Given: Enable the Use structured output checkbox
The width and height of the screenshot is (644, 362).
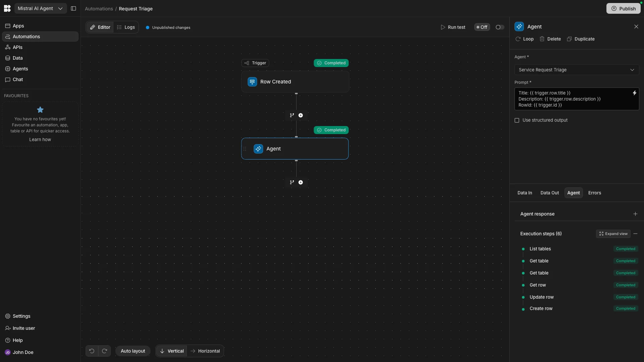Looking at the screenshot, I should point(517,120).
